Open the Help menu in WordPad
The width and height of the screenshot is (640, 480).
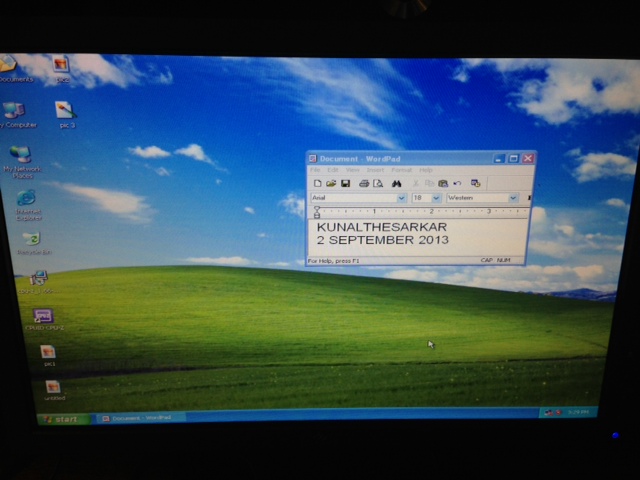(426, 170)
